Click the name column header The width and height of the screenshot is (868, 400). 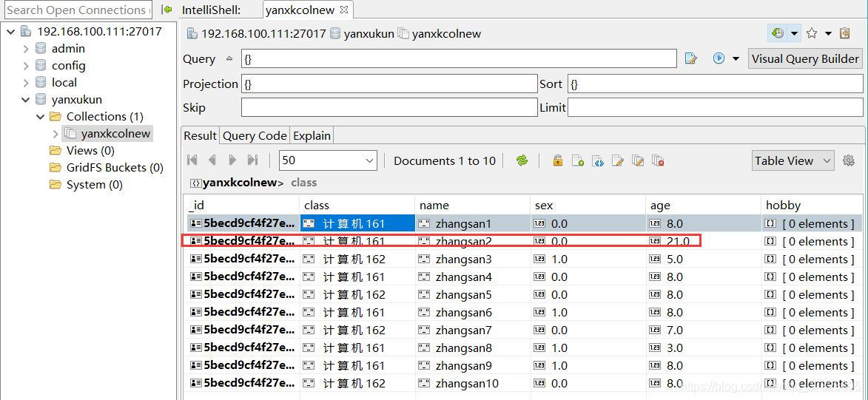pos(472,206)
